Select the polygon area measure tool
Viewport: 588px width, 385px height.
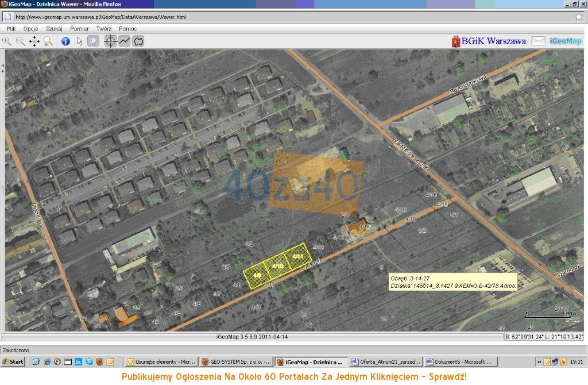(x=138, y=41)
